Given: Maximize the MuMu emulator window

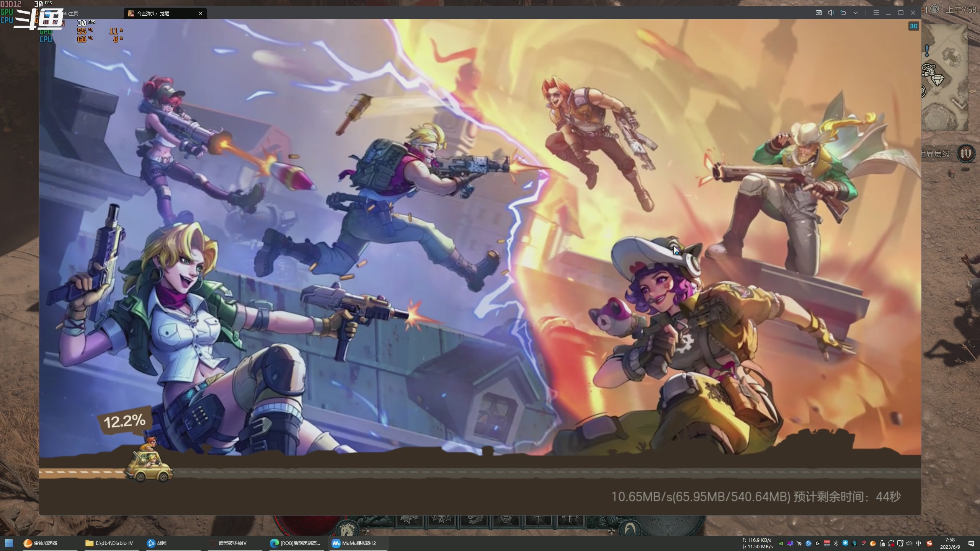Looking at the screenshot, I should [x=901, y=13].
